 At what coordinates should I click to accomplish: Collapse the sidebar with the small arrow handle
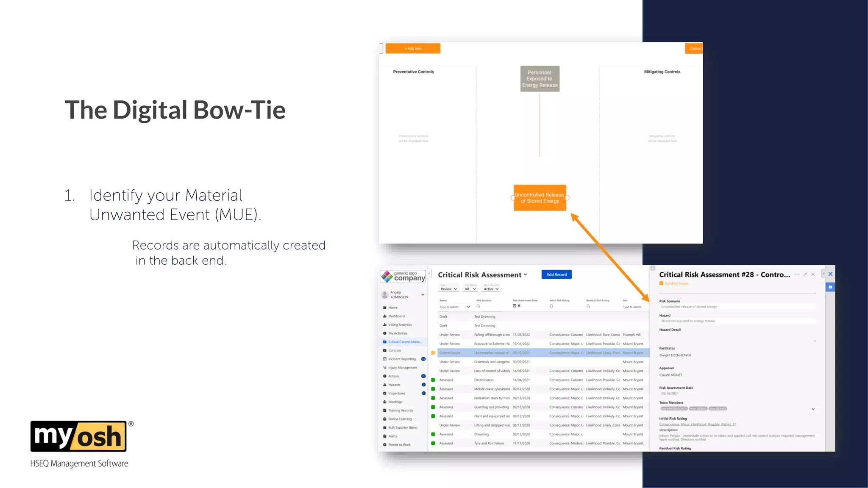pos(429,274)
